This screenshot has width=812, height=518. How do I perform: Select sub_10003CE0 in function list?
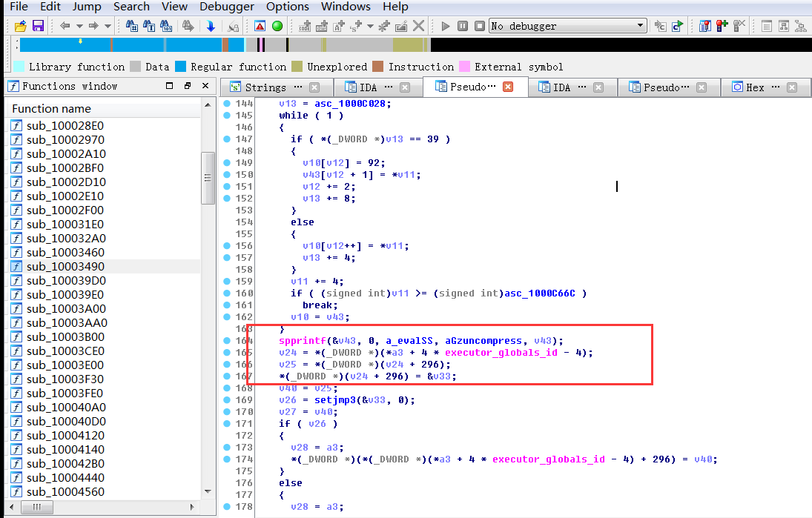point(65,351)
